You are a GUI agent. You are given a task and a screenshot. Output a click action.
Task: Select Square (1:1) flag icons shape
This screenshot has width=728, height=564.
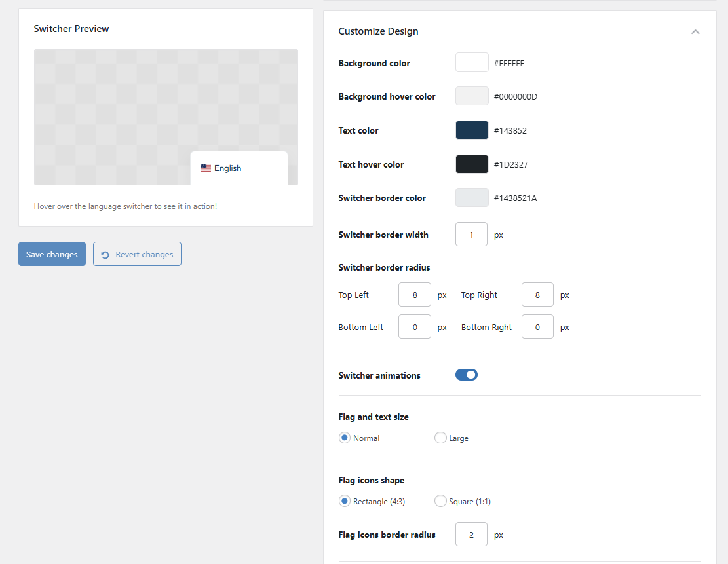[x=440, y=500]
